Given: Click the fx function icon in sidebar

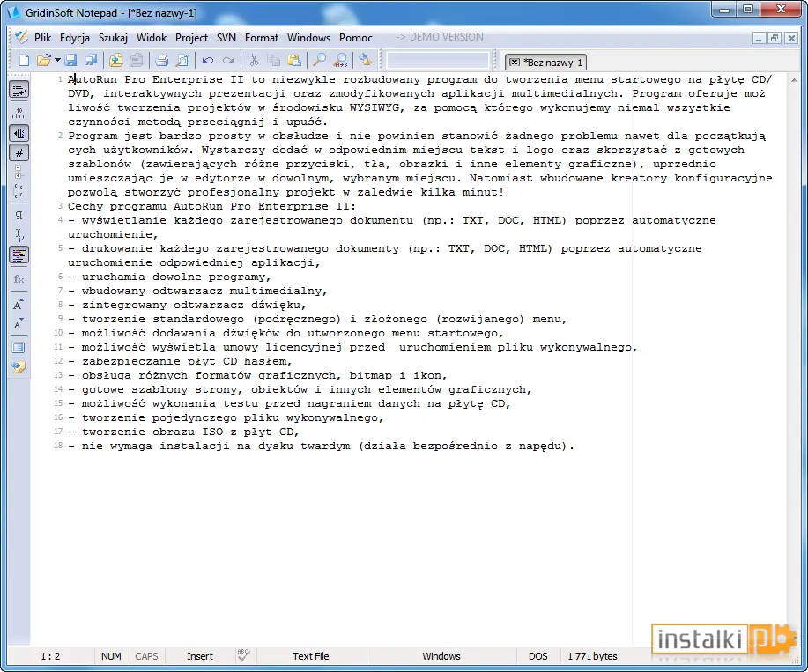Looking at the screenshot, I should click(x=19, y=279).
